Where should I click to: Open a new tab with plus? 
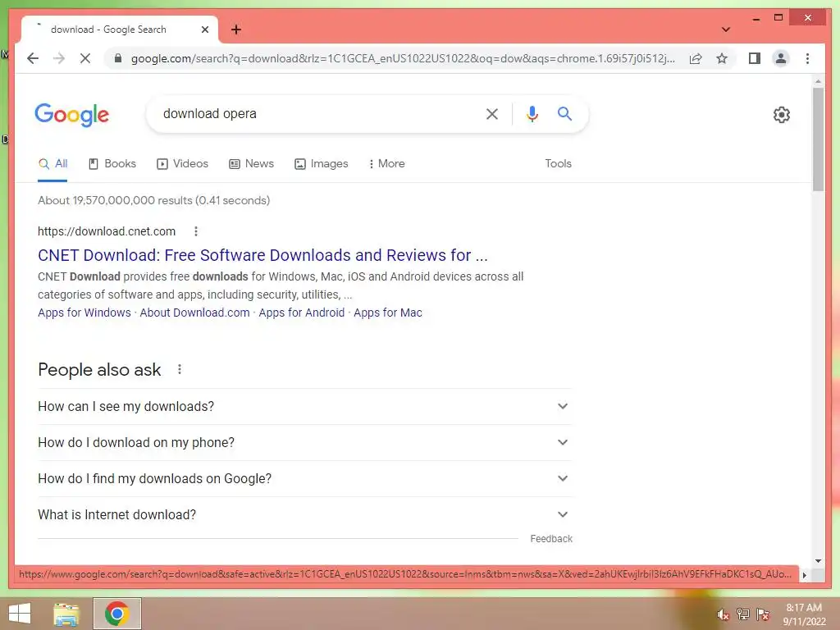236,30
